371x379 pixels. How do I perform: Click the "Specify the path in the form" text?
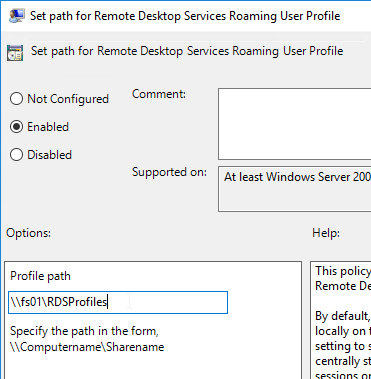click(84, 331)
